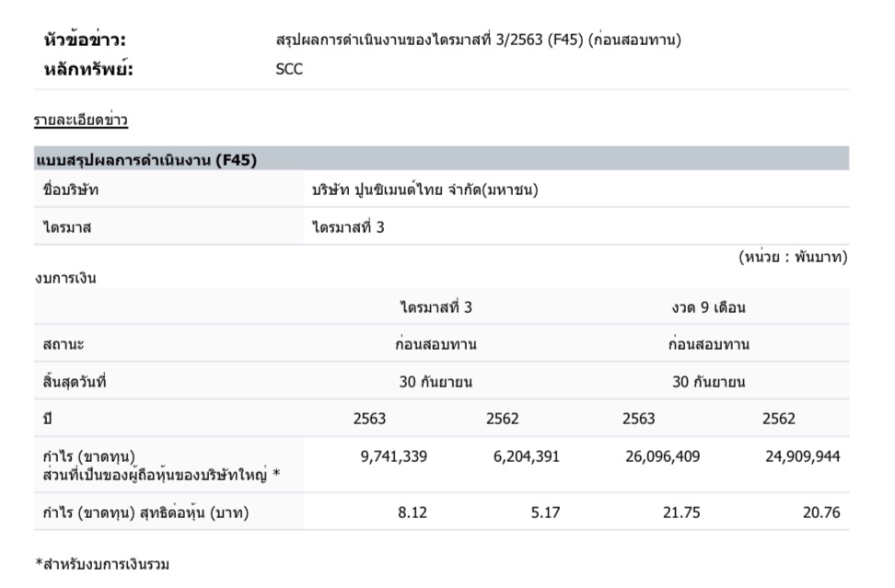Select the profit value 6,204,391
Viewport: 895px width, 588px height.
pyautogui.click(x=526, y=456)
